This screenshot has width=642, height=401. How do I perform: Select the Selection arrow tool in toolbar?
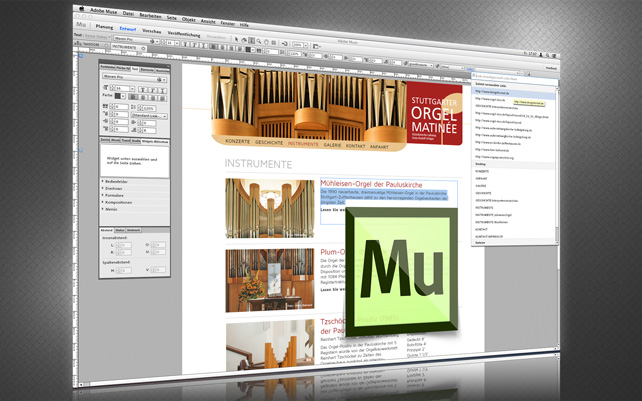(236, 39)
